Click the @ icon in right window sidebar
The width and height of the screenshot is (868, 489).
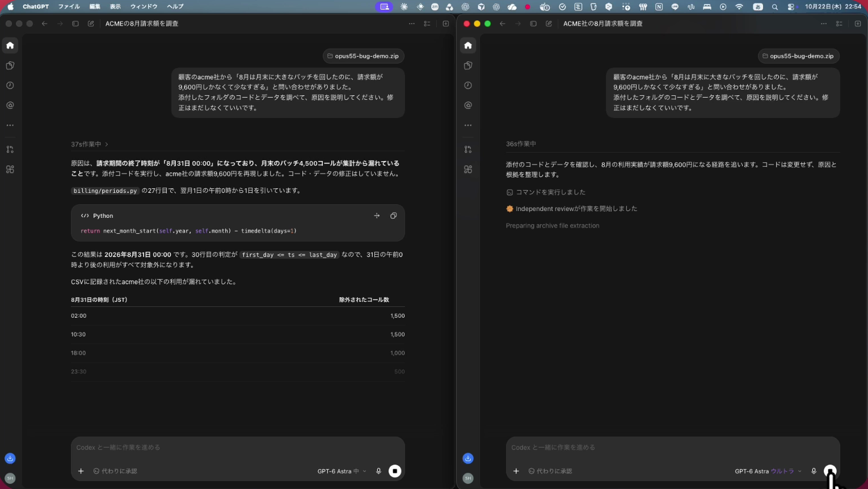[x=468, y=106]
